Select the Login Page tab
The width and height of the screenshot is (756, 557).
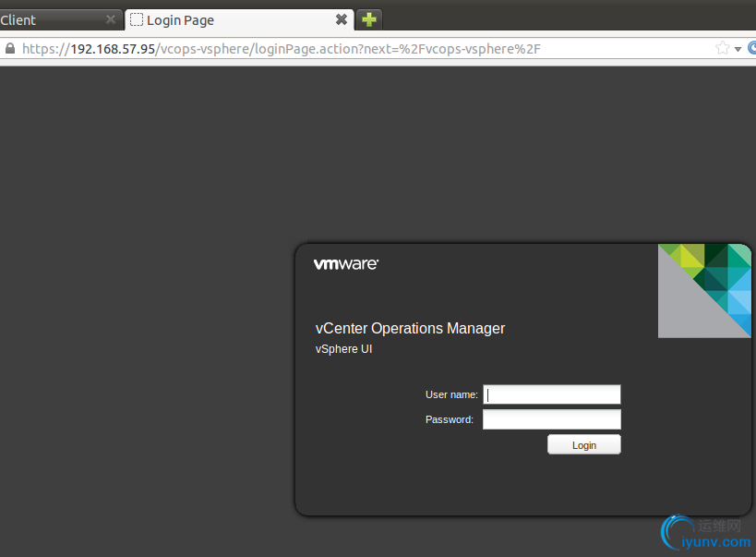click(x=240, y=19)
